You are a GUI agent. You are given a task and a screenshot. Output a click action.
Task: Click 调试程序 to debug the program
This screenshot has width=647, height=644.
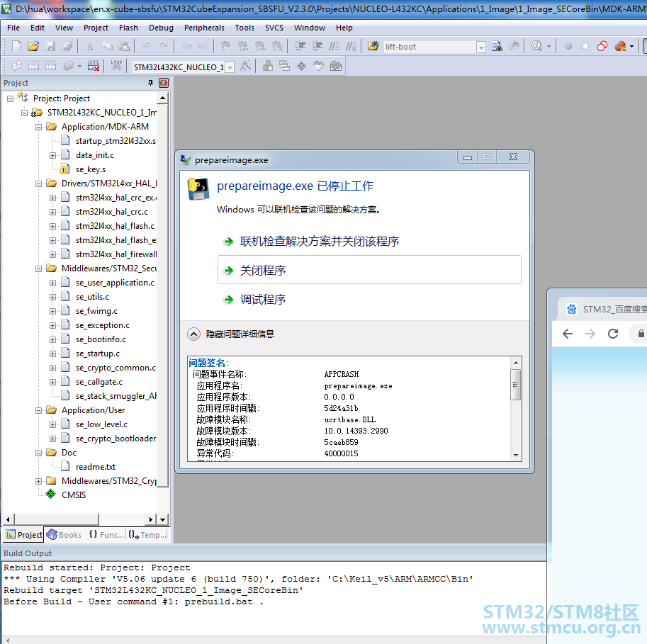pos(263,300)
